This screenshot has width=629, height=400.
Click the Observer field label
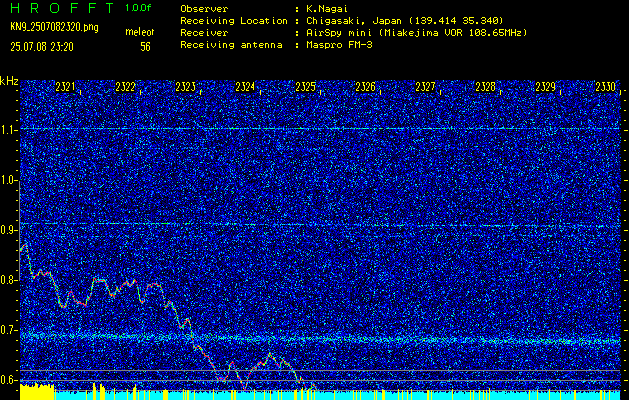pos(204,8)
